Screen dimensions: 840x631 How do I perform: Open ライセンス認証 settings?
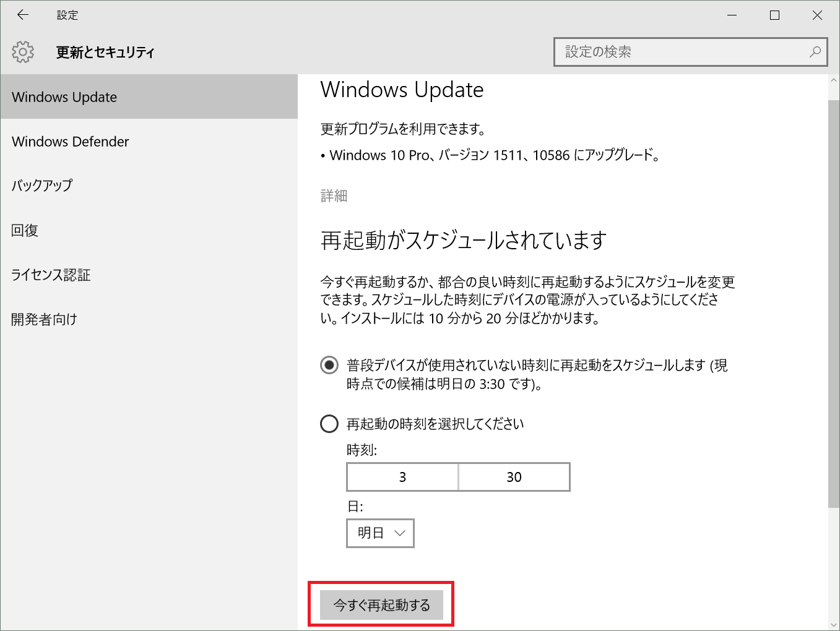click(149, 275)
